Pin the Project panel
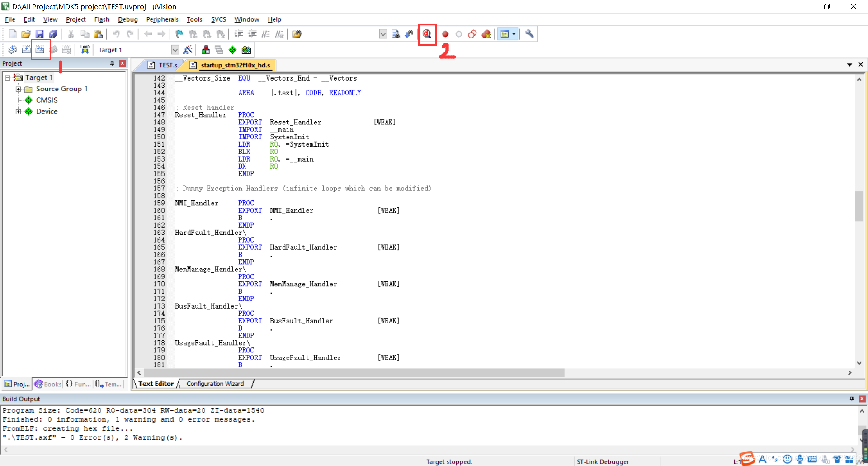The height and width of the screenshot is (466, 868). (112, 64)
